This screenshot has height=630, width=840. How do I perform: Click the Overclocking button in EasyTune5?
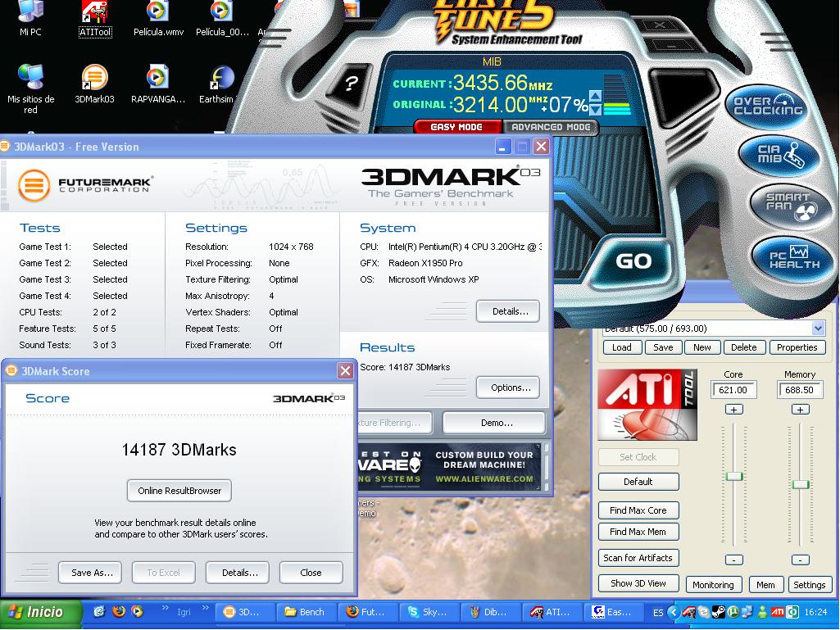pyautogui.click(x=766, y=107)
